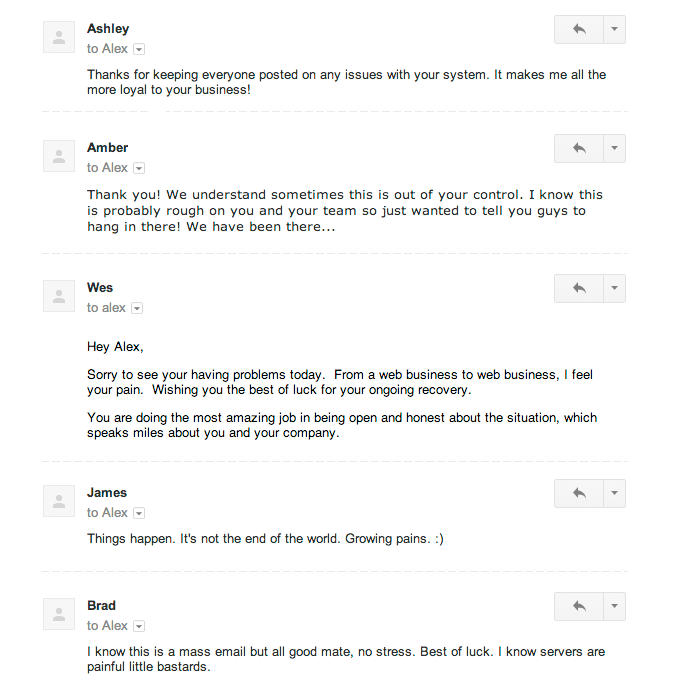
Task: Reply to Brad's message
Action: click(579, 606)
